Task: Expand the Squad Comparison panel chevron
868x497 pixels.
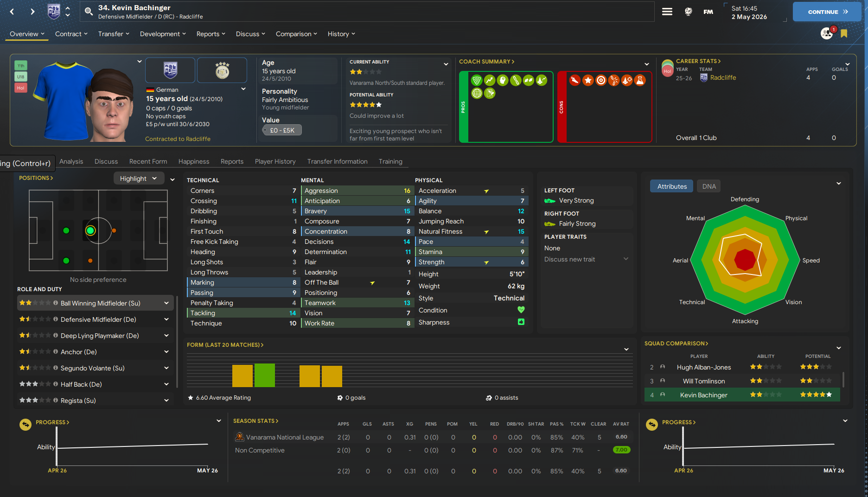Action: 839,348
